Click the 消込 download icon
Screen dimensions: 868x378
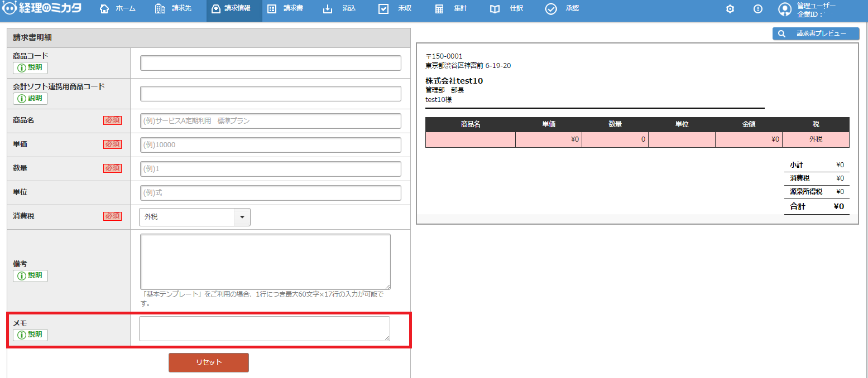(x=328, y=9)
